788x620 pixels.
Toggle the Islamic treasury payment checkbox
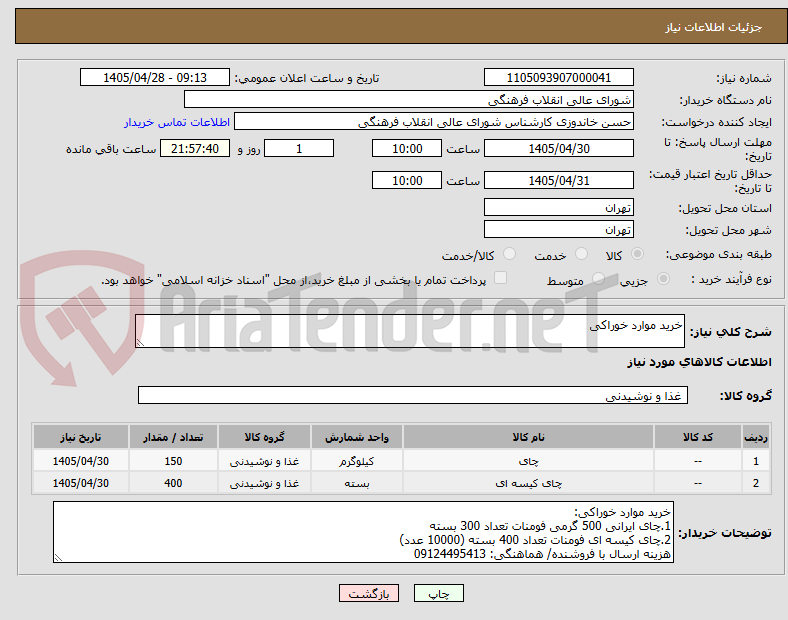click(x=501, y=278)
